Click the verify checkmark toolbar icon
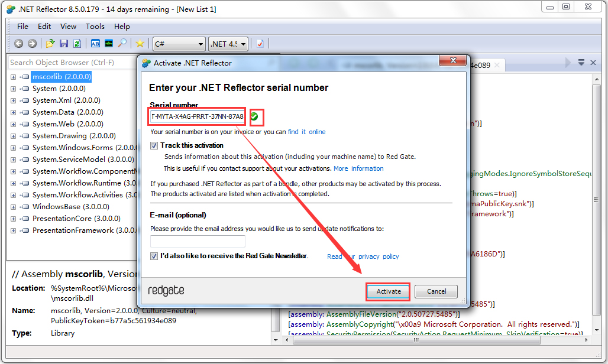Screen dimensions: 608x364 coord(259,43)
